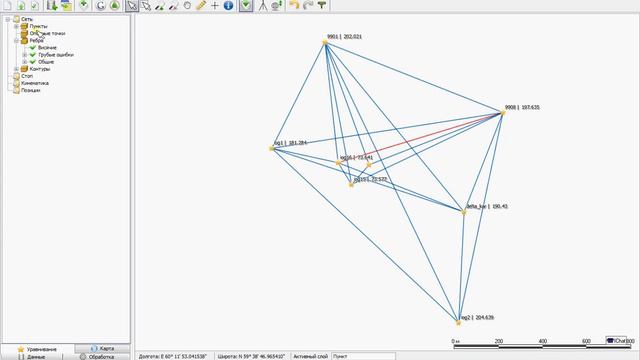Screen dimensions: 640x360
Task: Select the second arrow selection tool
Action: pyautogui.click(x=146, y=5)
